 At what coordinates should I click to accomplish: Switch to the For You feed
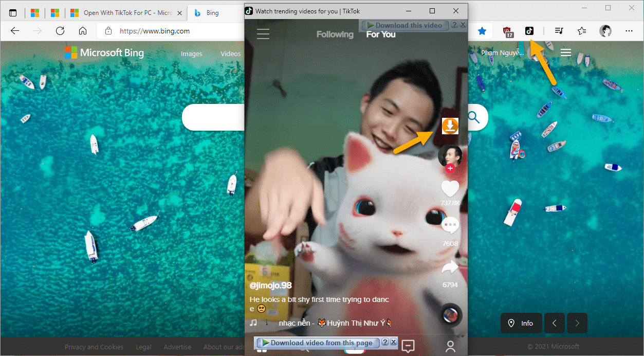coord(381,34)
